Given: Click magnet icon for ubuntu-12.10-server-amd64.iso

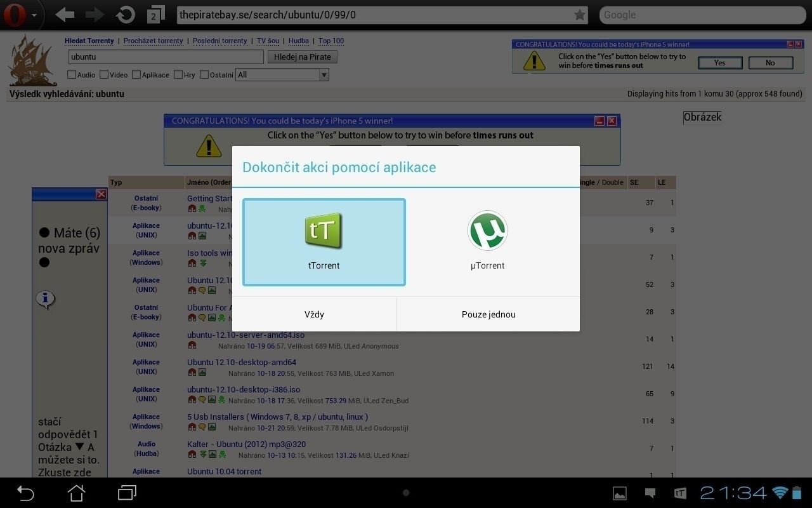Looking at the screenshot, I should pos(192,345).
